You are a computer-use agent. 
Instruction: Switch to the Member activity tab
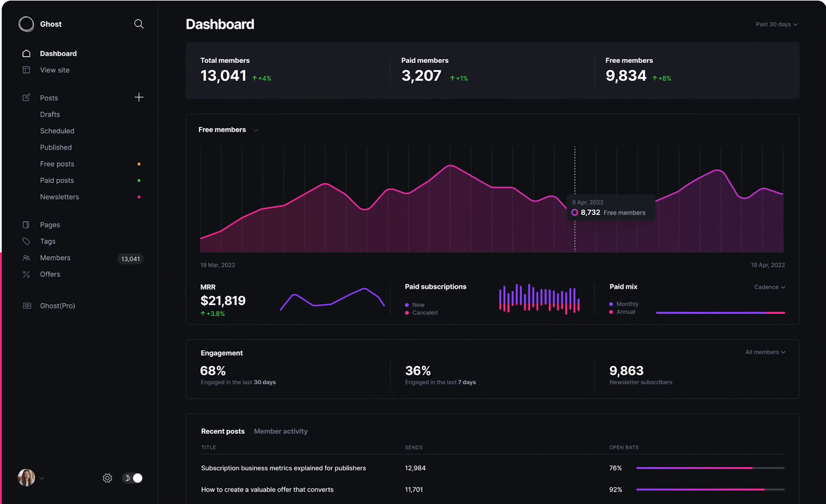coord(280,431)
